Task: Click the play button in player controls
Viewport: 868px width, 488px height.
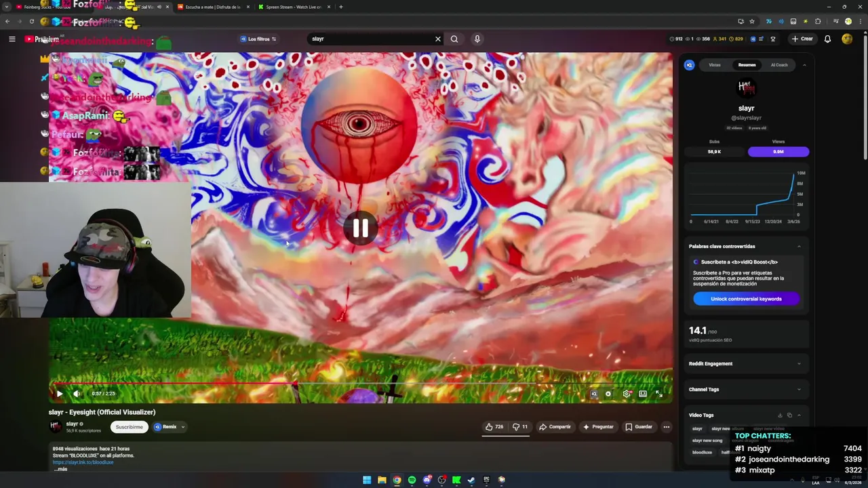Action: tap(60, 394)
